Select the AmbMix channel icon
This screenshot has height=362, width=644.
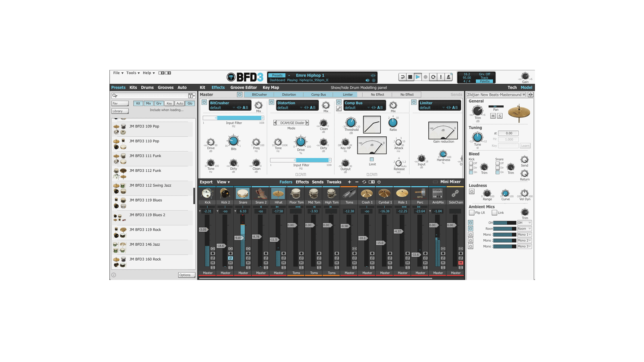tap(438, 193)
